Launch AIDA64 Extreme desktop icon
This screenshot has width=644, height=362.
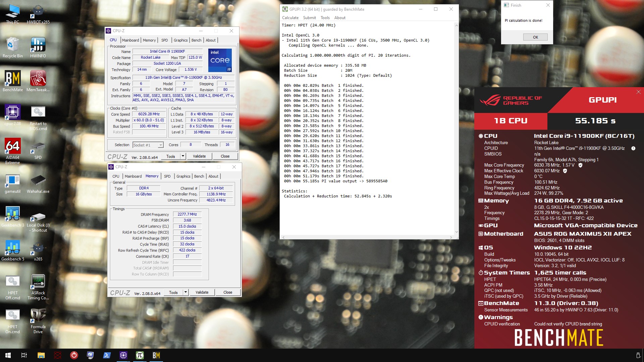(x=12, y=151)
